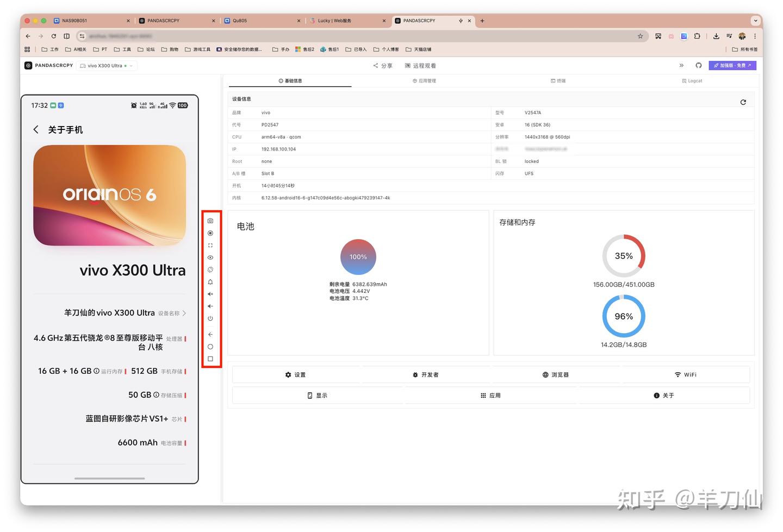Image resolution: width=783 pixels, height=532 pixels.
Task: Go to Android home via circle icon
Action: pos(210,347)
